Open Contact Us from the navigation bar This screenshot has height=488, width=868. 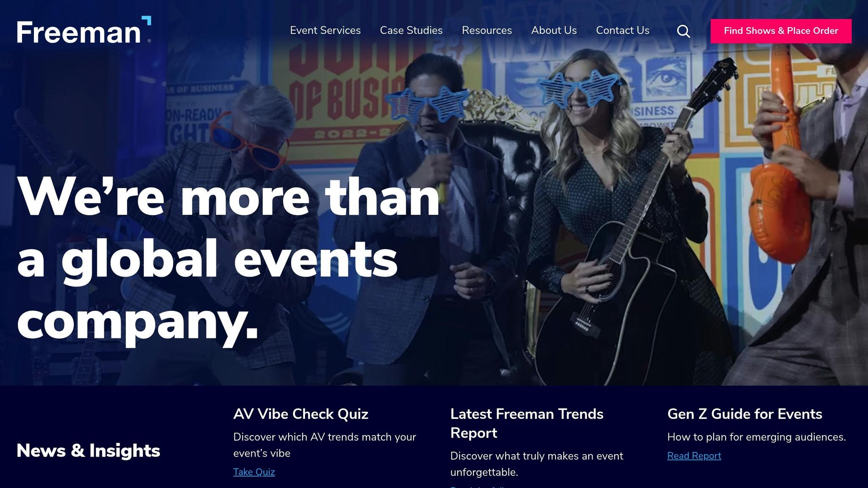click(623, 30)
